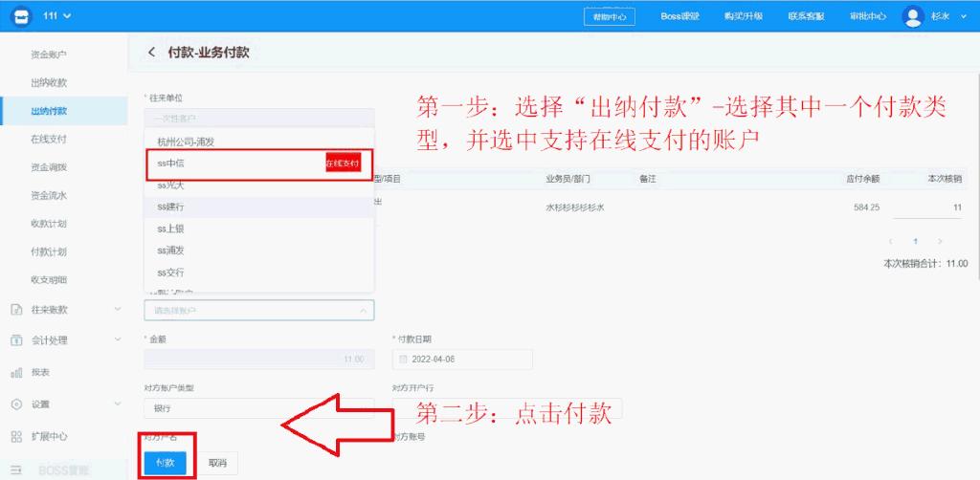Go to the next table page
Viewport: 980px width, 480px height.
click(x=940, y=241)
